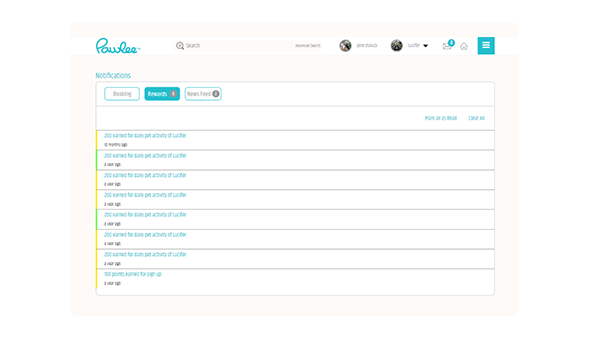This screenshot has width=590, height=360.
Task: Open the Advanced Search link
Action: 307,46
